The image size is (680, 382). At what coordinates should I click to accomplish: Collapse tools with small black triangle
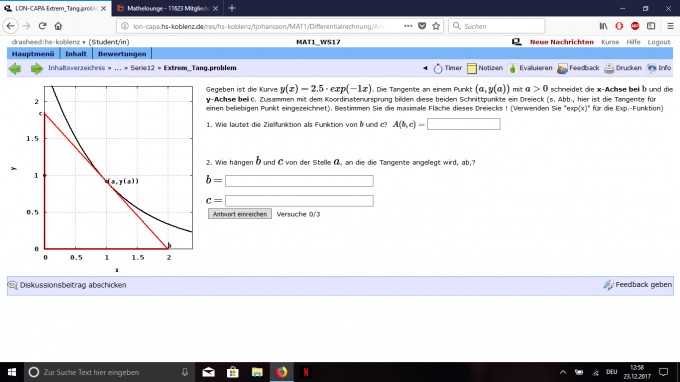[x=425, y=68]
